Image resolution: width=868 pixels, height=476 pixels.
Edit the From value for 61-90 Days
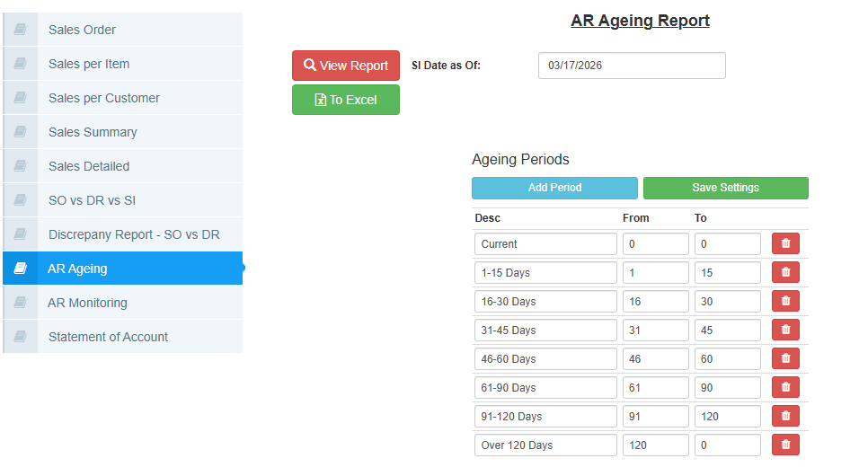tap(655, 387)
